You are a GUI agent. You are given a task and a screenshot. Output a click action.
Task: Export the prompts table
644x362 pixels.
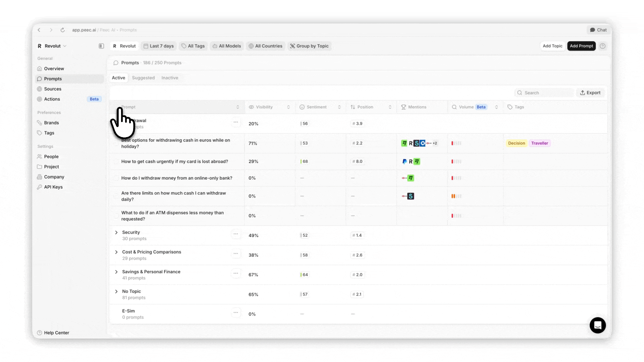591,93
